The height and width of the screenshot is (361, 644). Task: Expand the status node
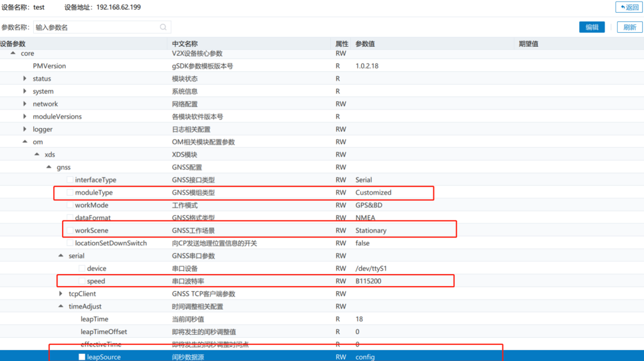25,78
